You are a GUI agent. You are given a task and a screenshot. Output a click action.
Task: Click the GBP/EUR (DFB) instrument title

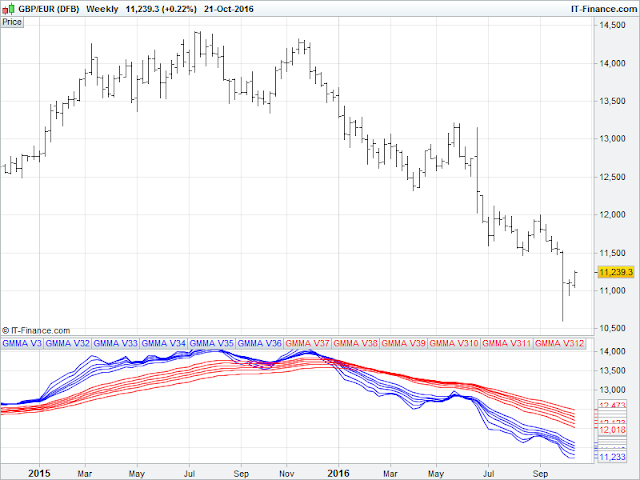[x=49, y=9]
